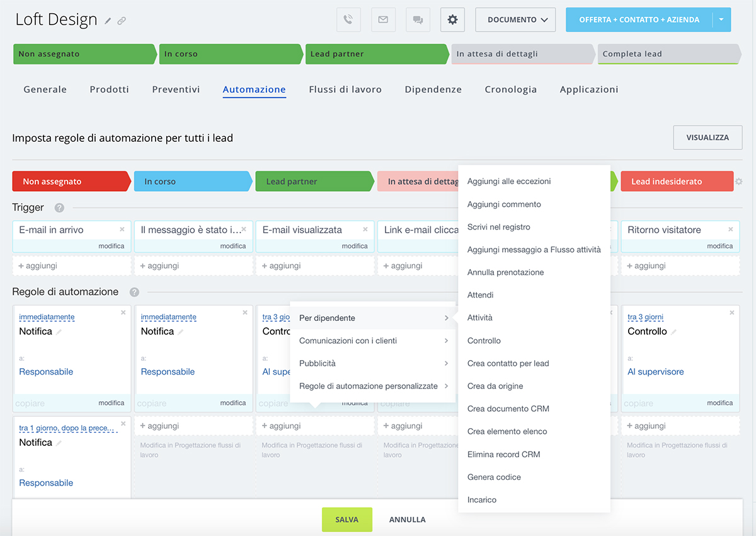This screenshot has width=756, height=536.
Task: Set the top progress stage to In attesa di dettagli
Action: click(x=522, y=54)
